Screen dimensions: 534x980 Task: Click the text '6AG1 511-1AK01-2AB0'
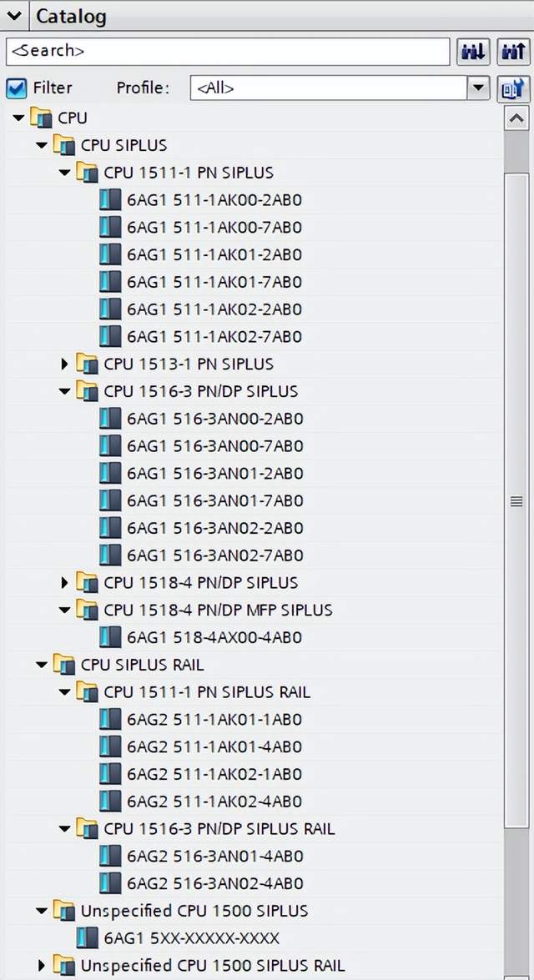[x=214, y=254]
